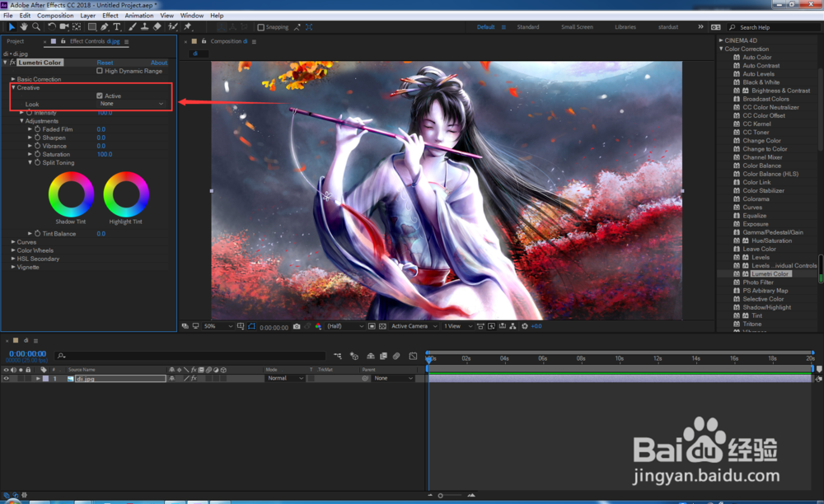The height and width of the screenshot is (504, 824).
Task: Select the Zoom magnifier tool
Action: [36, 27]
